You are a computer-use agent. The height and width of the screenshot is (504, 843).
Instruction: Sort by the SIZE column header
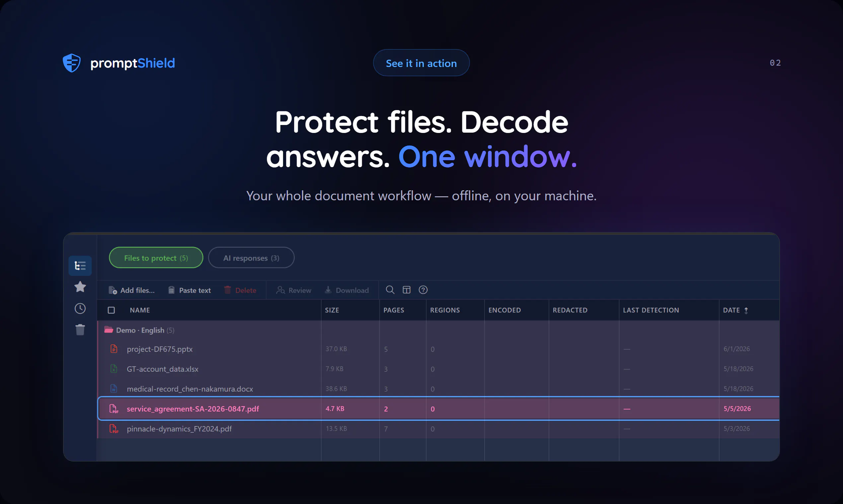332,310
